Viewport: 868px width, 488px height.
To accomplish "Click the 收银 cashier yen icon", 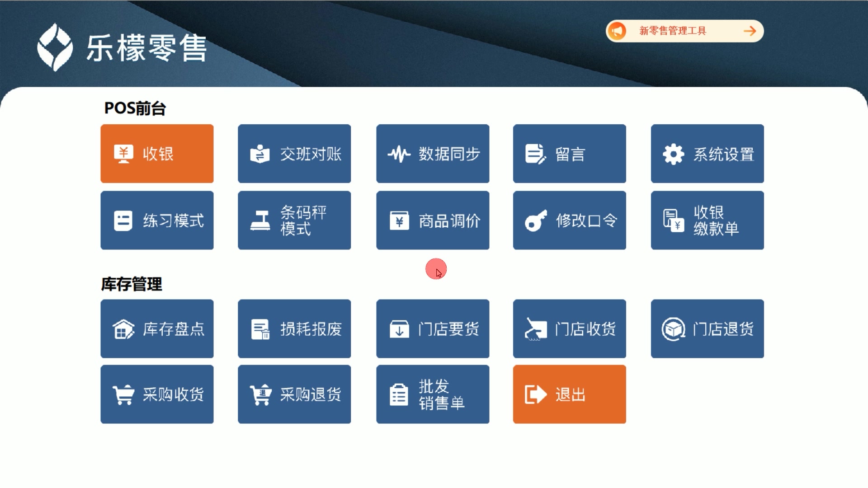I will (123, 154).
